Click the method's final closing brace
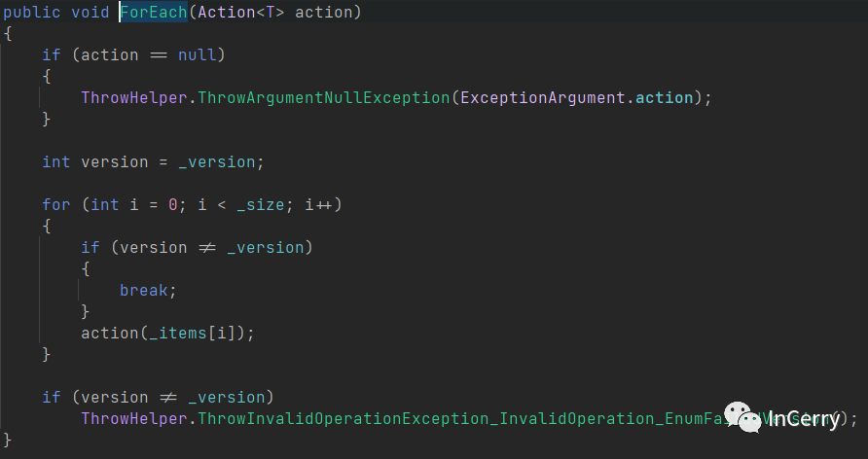This screenshot has width=868, height=459. 8,440
